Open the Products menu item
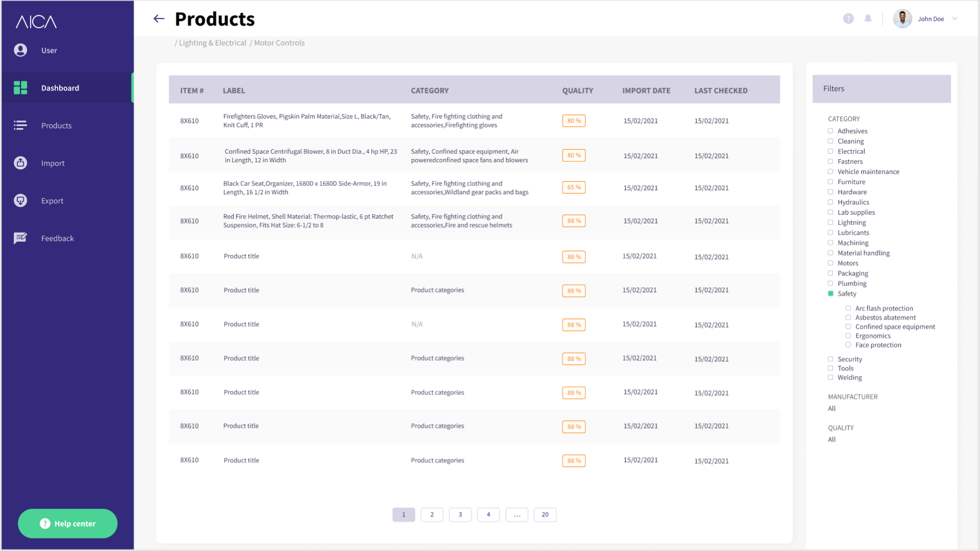The width and height of the screenshot is (980, 551). [x=56, y=126]
